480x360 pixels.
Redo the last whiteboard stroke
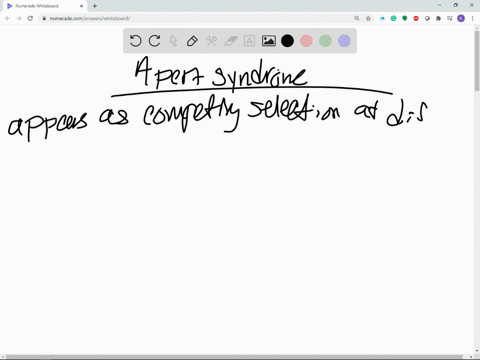click(154, 41)
